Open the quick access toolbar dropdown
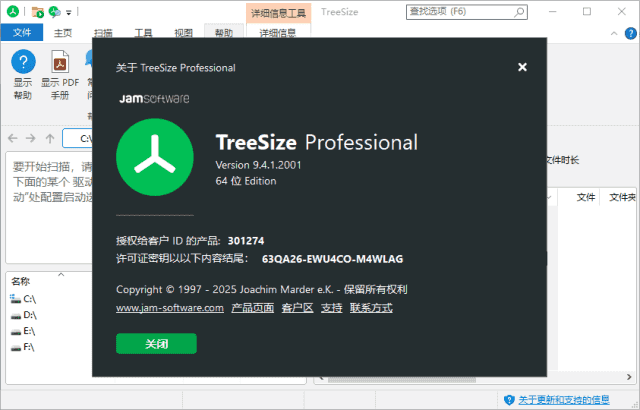The width and height of the screenshot is (640, 410). [69, 13]
